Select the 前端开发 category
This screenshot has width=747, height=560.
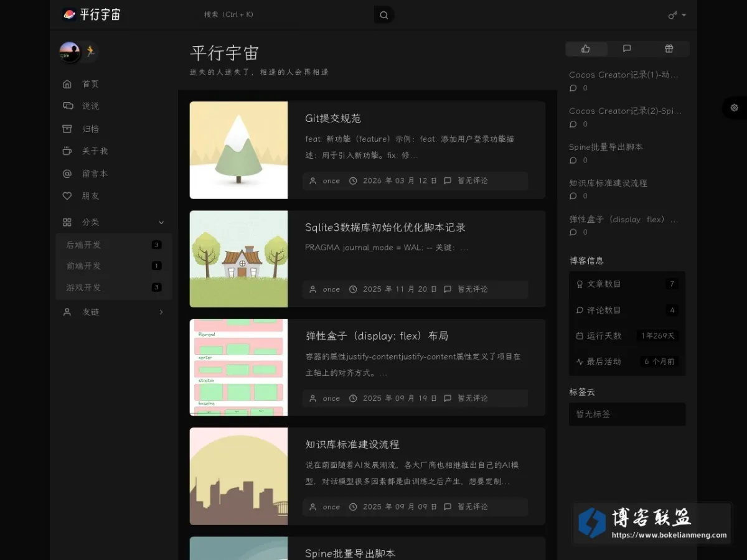[x=113, y=266]
